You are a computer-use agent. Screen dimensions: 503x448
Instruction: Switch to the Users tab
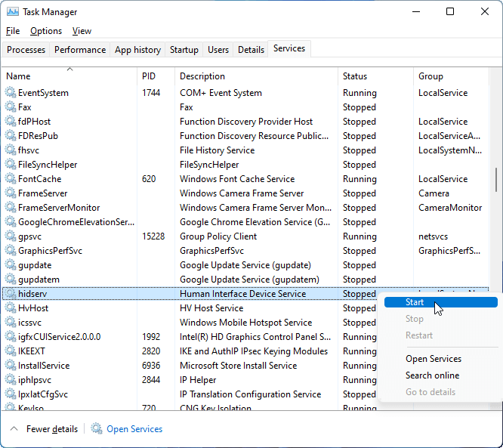coord(218,50)
